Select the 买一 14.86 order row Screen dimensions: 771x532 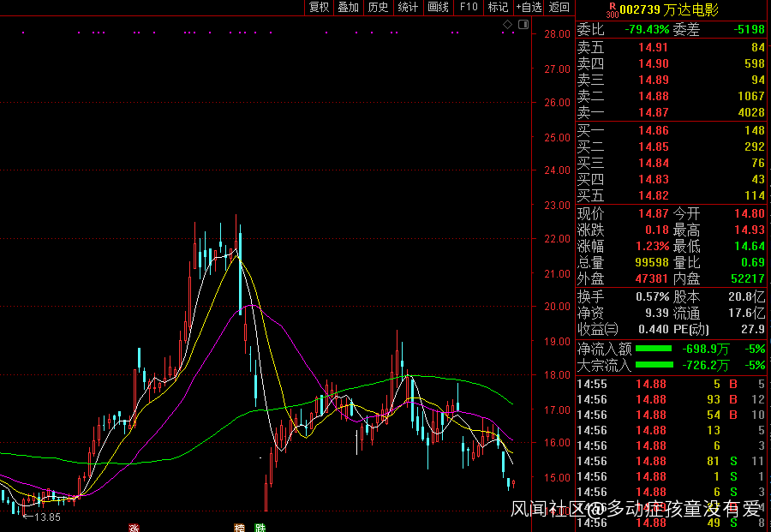pos(671,130)
